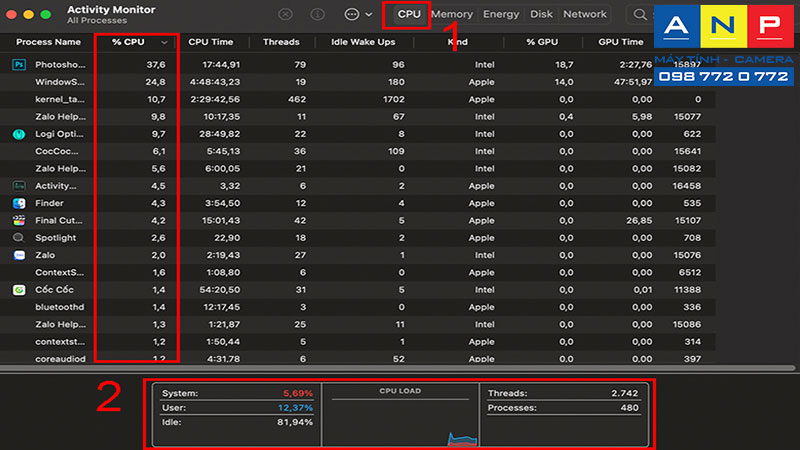
Task: Switch to the Energy tab
Action: (x=501, y=14)
